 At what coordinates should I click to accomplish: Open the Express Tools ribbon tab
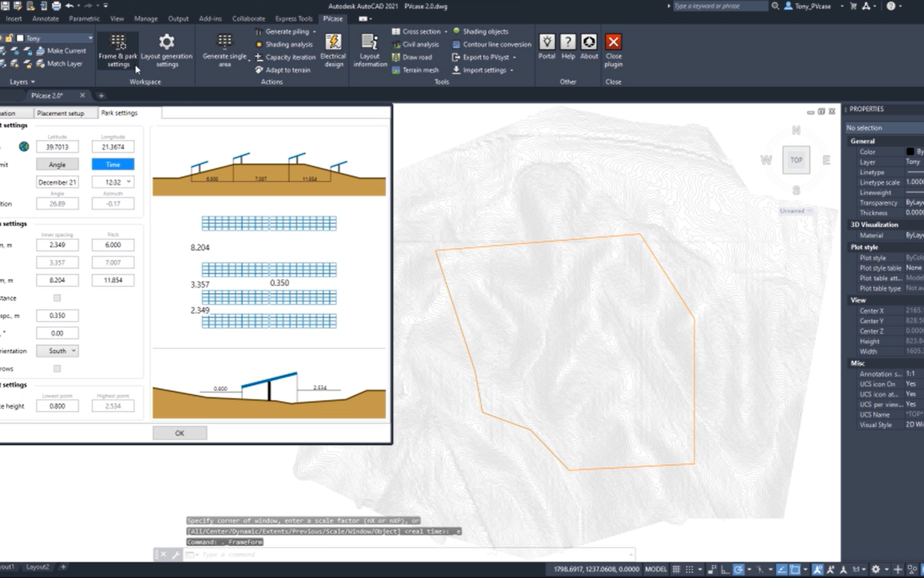point(293,19)
